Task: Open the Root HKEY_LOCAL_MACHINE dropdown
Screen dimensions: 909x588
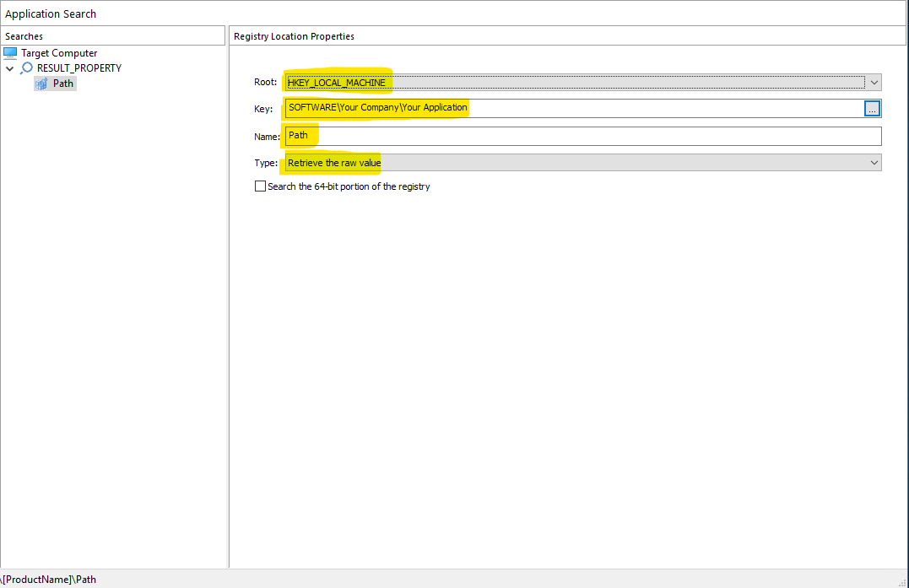Action: click(x=874, y=83)
